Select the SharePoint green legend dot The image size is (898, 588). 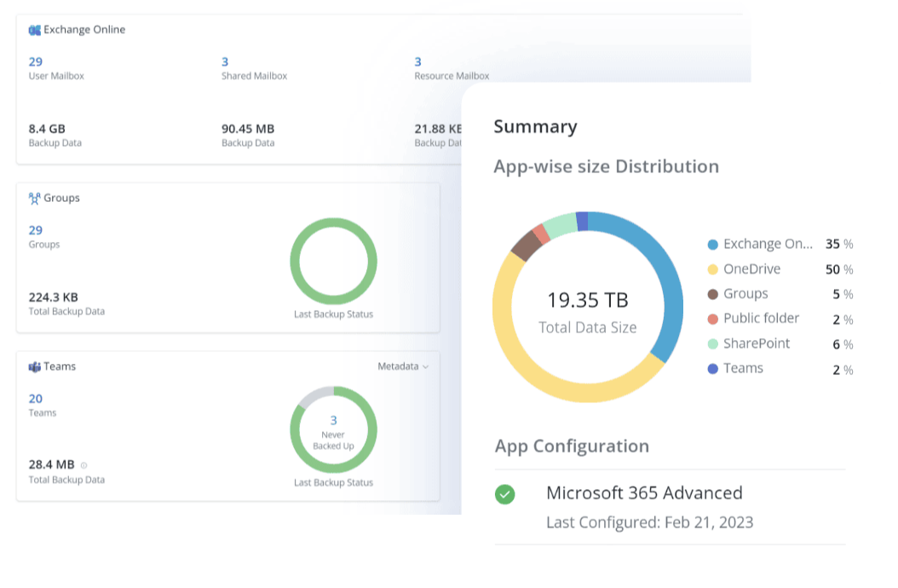pyautogui.click(x=713, y=344)
